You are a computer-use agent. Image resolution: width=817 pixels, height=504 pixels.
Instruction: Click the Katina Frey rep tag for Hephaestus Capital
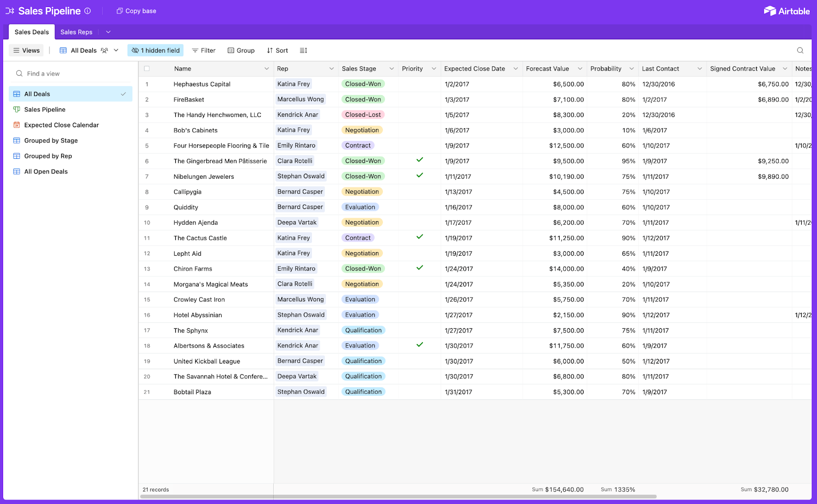pos(294,84)
